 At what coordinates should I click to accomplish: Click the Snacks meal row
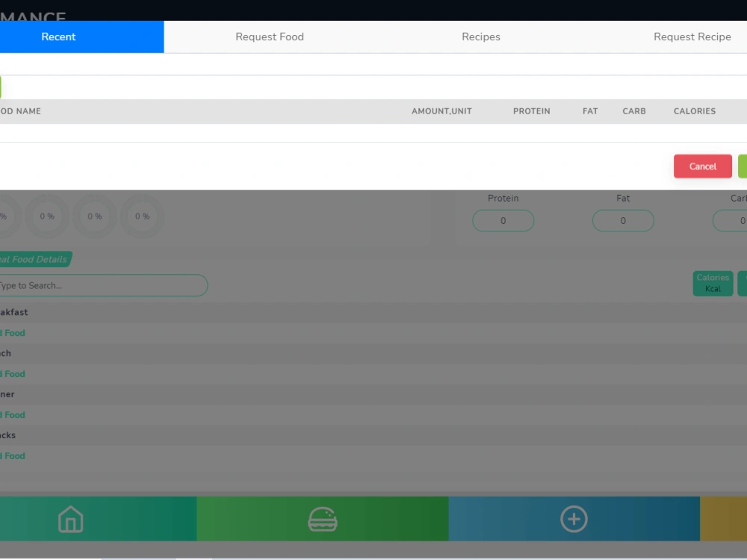(x=373, y=435)
